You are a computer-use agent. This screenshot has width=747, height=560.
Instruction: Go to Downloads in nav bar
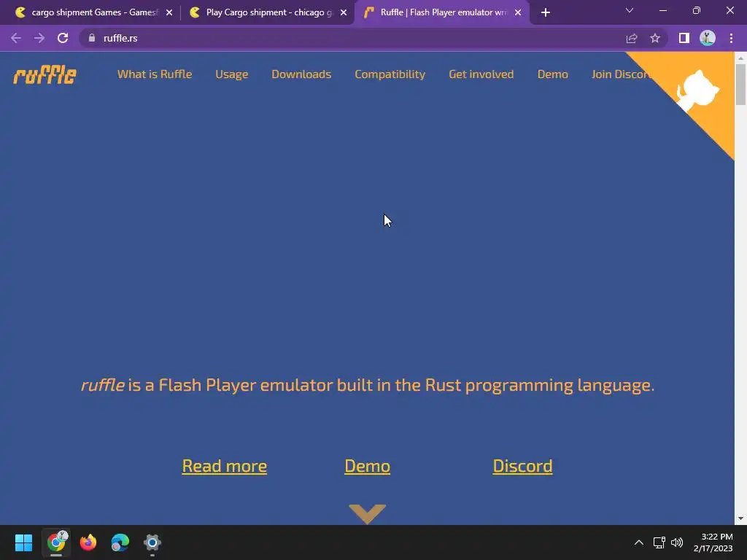tap(301, 74)
